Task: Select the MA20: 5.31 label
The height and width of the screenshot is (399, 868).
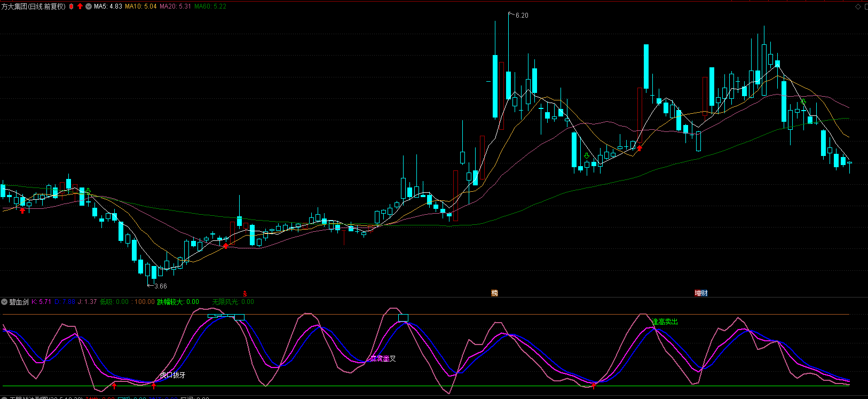Action: point(175,6)
